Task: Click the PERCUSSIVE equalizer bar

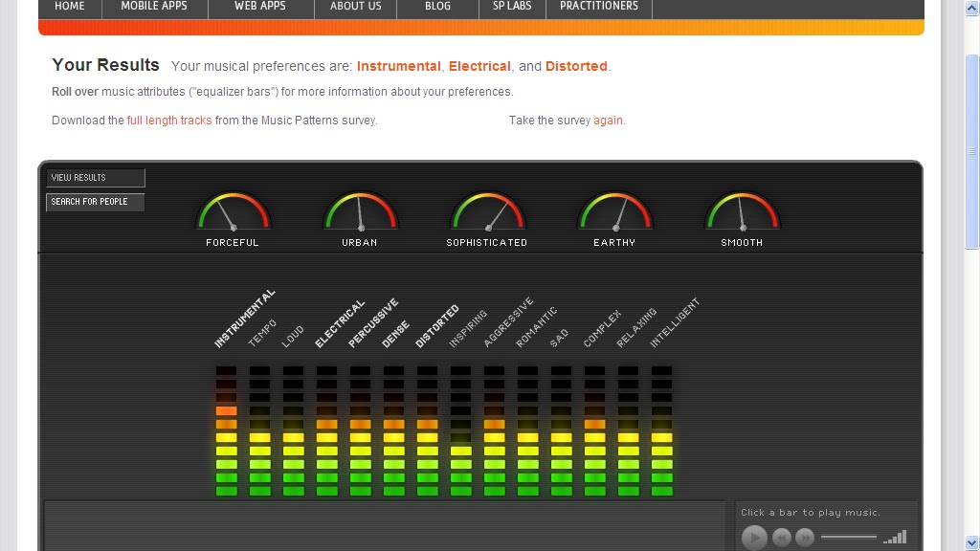Action: coord(360,431)
